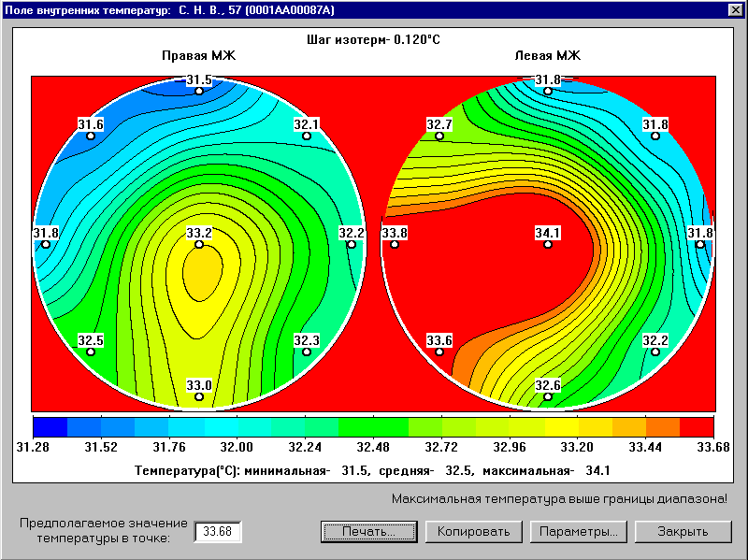Click the 32.24 scale label

coord(305,447)
